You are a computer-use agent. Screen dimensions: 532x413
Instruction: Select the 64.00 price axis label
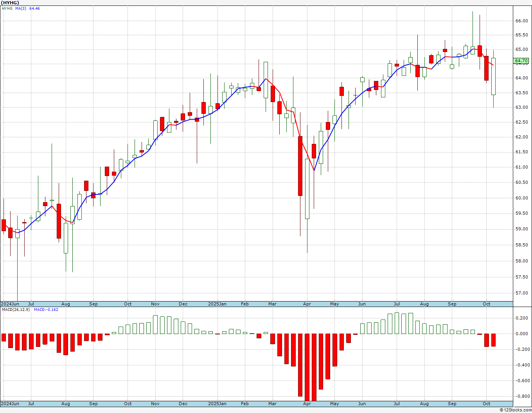[521, 78]
